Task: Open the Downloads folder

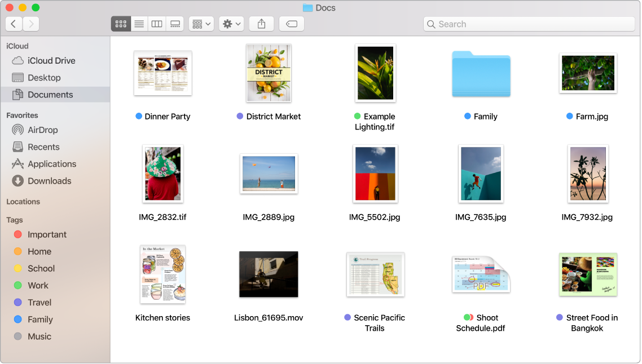Action: coord(47,181)
